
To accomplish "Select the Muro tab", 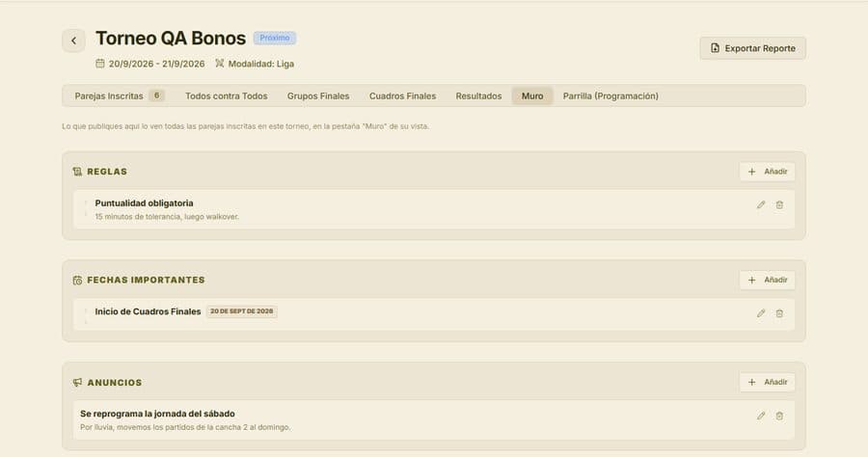I will 532,95.
